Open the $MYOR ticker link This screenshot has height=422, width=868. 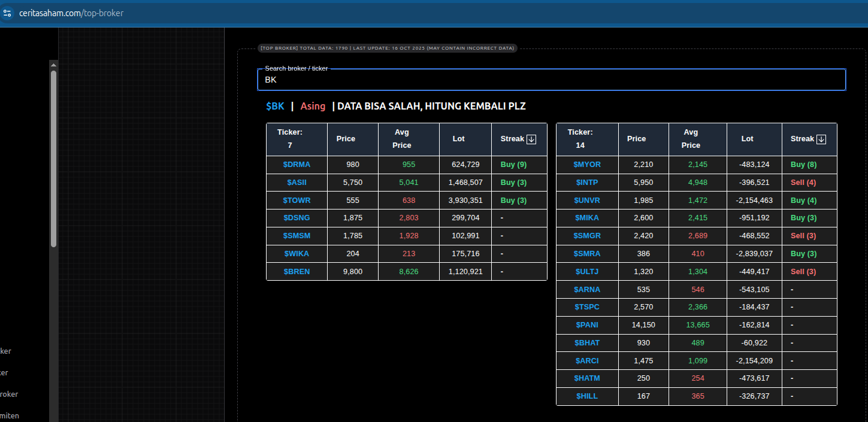click(586, 165)
